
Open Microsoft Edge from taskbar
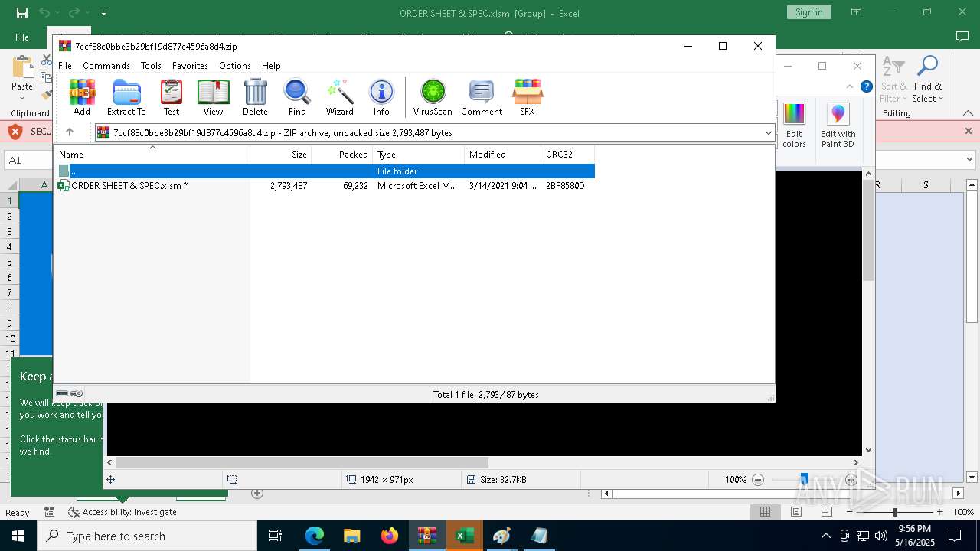point(315,536)
